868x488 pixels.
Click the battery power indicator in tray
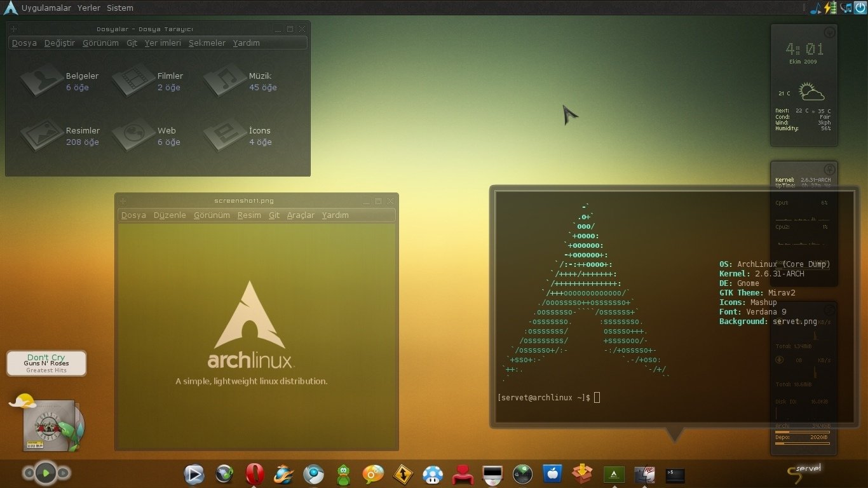pyautogui.click(x=831, y=8)
